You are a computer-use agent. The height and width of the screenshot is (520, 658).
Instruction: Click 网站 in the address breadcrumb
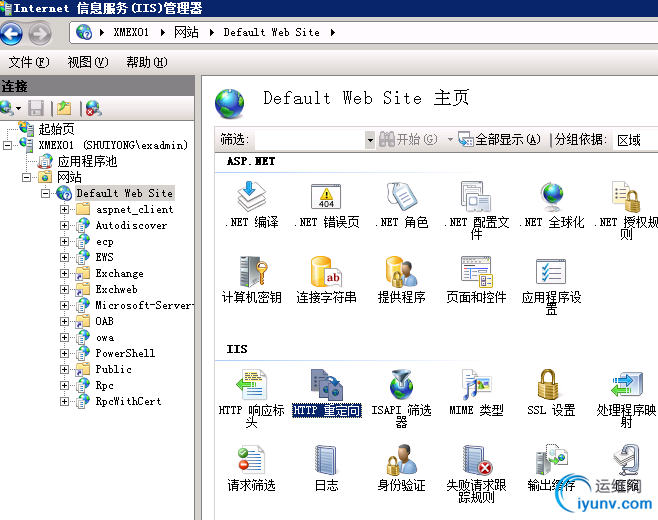pos(186,32)
